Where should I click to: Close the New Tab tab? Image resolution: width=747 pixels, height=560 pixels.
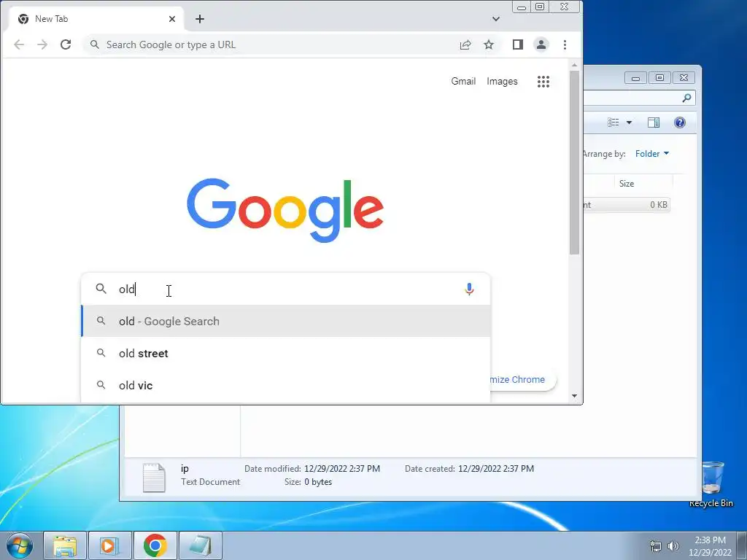tap(172, 19)
